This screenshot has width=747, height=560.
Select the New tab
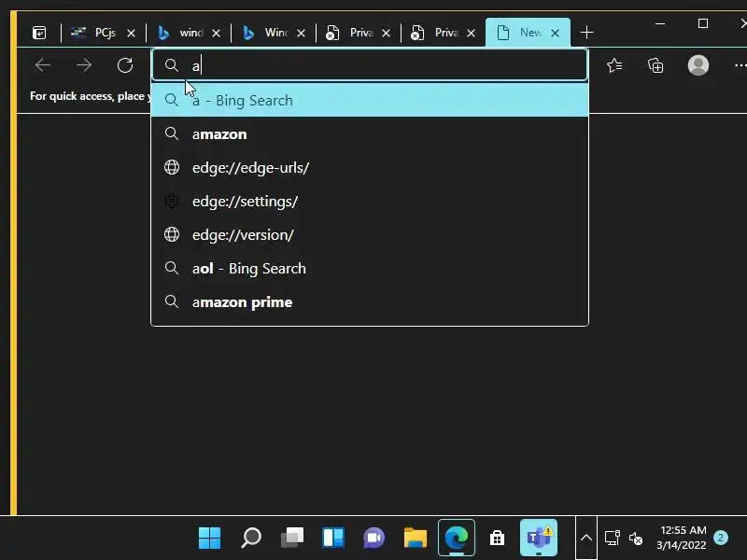click(528, 33)
